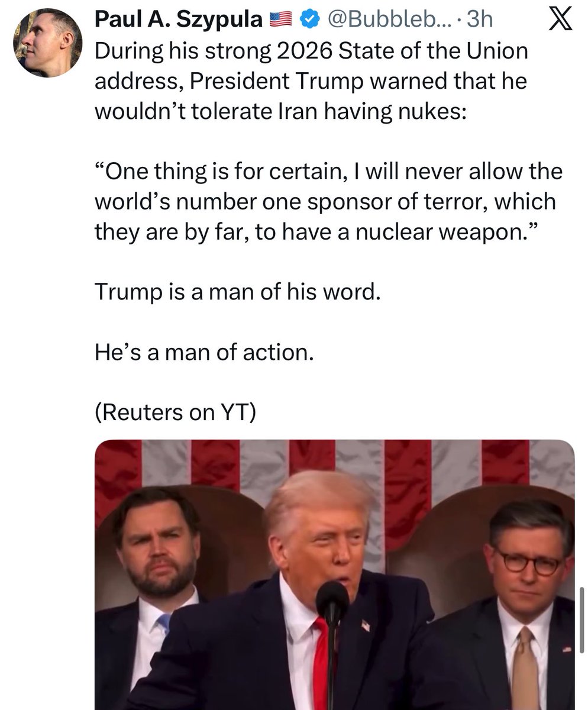Image resolution: width=588 pixels, height=710 pixels.
Task: Tap the speaker's red tie in video
Action: click(x=321, y=666)
